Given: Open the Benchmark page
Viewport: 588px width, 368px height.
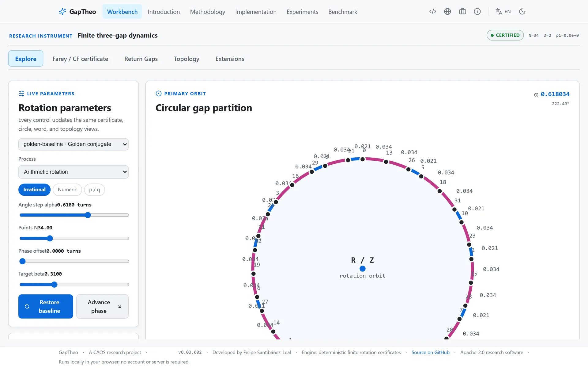Looking at the screenshot, I should click(x=343, y=12).
